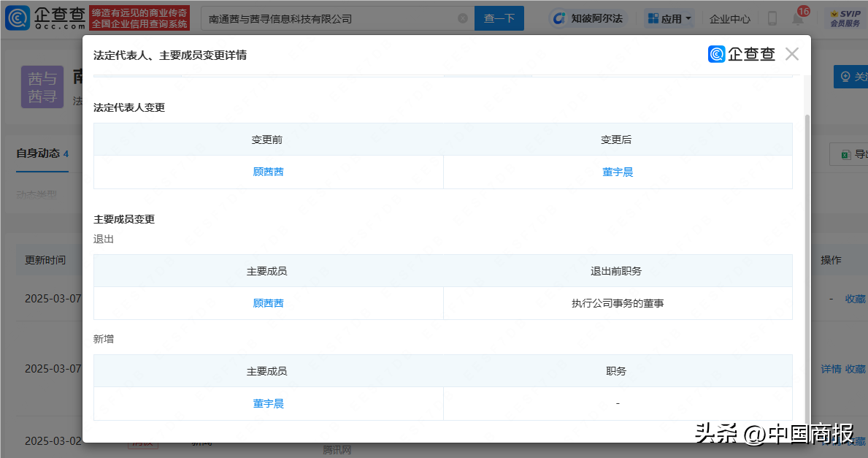
Task: Click the 查一下 search button
Action: tap(499, 18)
